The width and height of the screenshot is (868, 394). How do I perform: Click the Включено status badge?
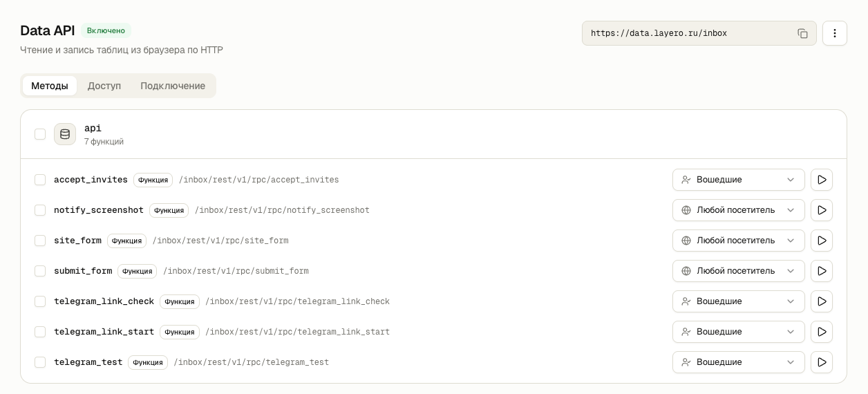106,30
